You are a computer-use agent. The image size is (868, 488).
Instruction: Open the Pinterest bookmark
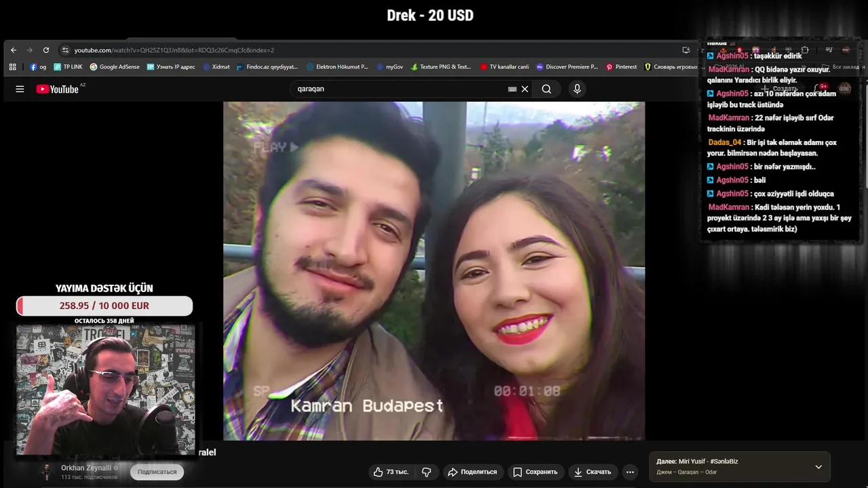pos(621,67)
